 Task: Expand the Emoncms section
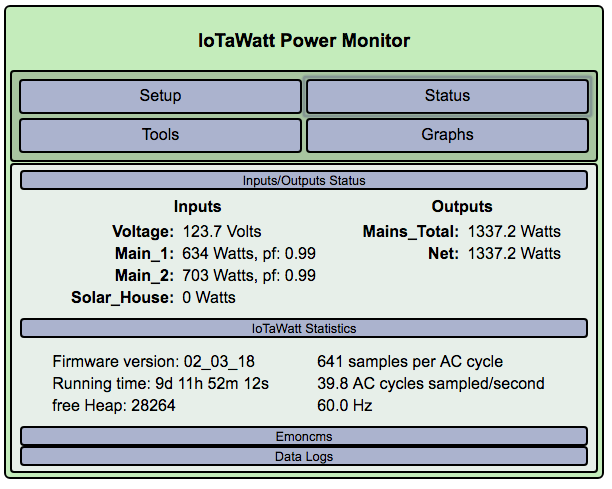point(304,436)
